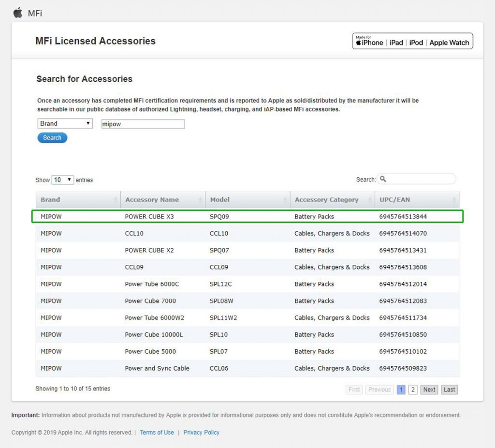Jump to the Last results page
This screenshot has width=495, height=448.
pyautogui.click(x=449, y=390)
